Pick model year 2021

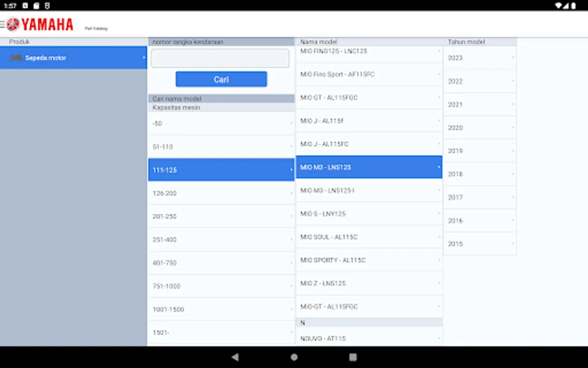point(480,105)
